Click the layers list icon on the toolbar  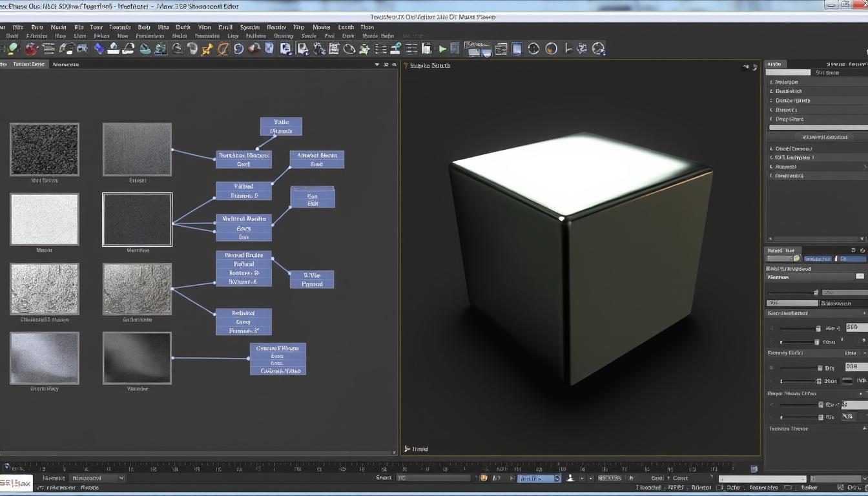[x=410, y=48]
